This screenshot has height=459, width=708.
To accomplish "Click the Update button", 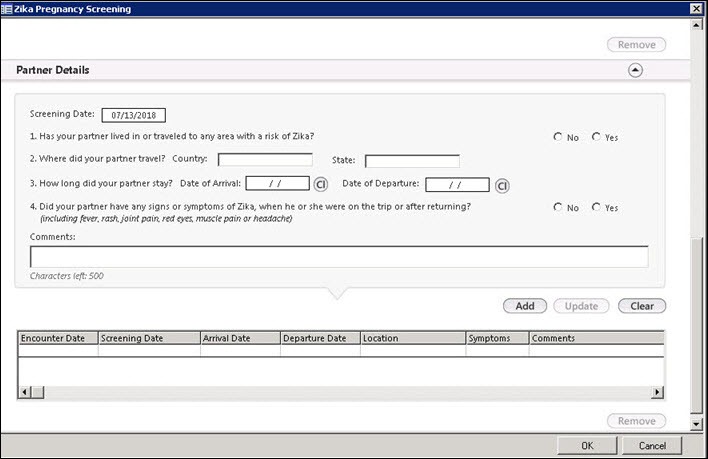I will tap(581, 306).
